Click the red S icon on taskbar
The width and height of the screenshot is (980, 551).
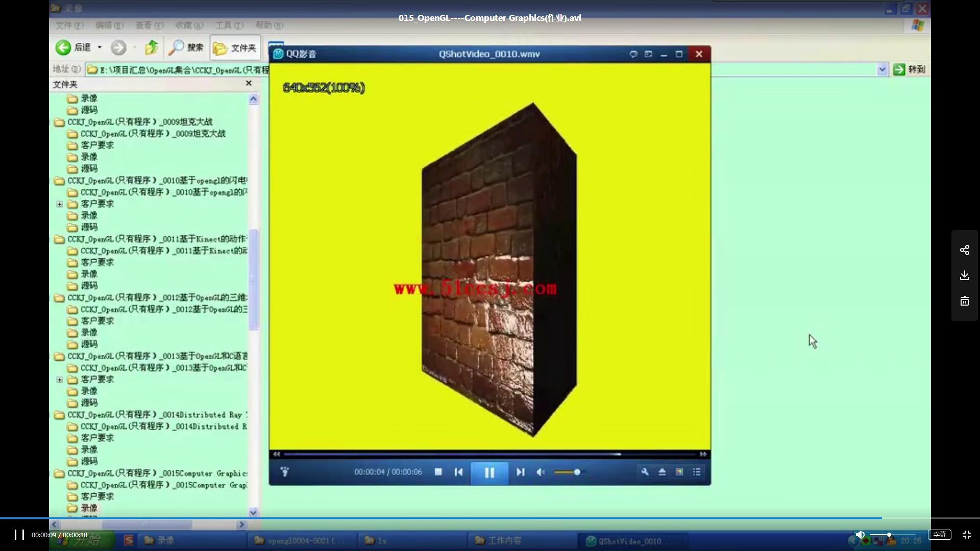pyautogui.click(x=129, y=540)
